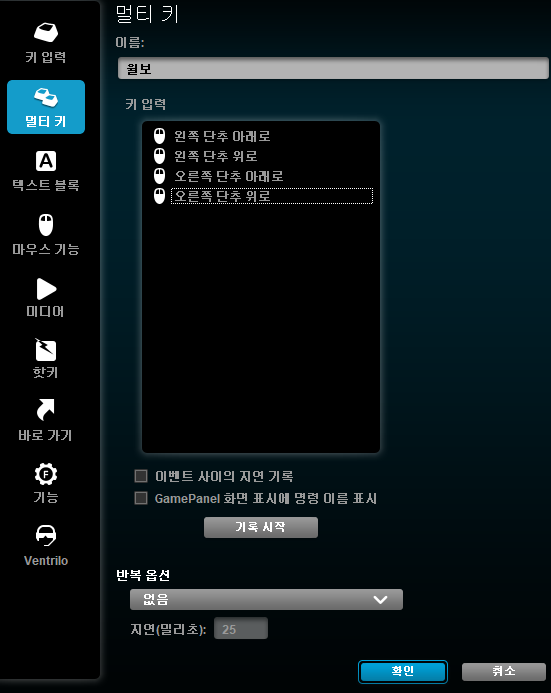The width and height of the screenshot is (551, 693).
Task: Select the 멀티 키 multi-key icon
Action: [x=46, y=97]
